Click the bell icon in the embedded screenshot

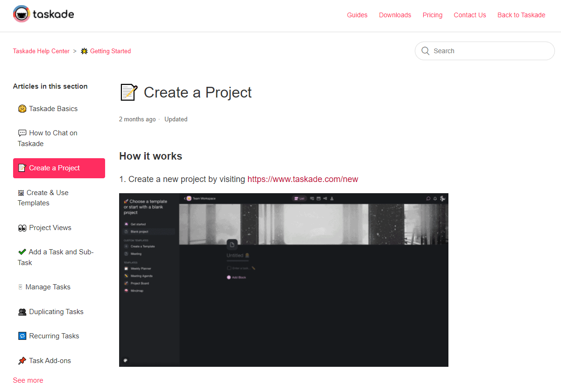pyautogui.click(x=435, y=198)
